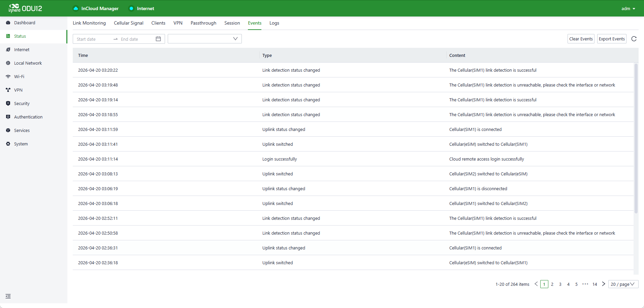Click the events table vertical scrollbar
Image resolution: width=644 pixels, height=308 pixels.
coord(636,138)
